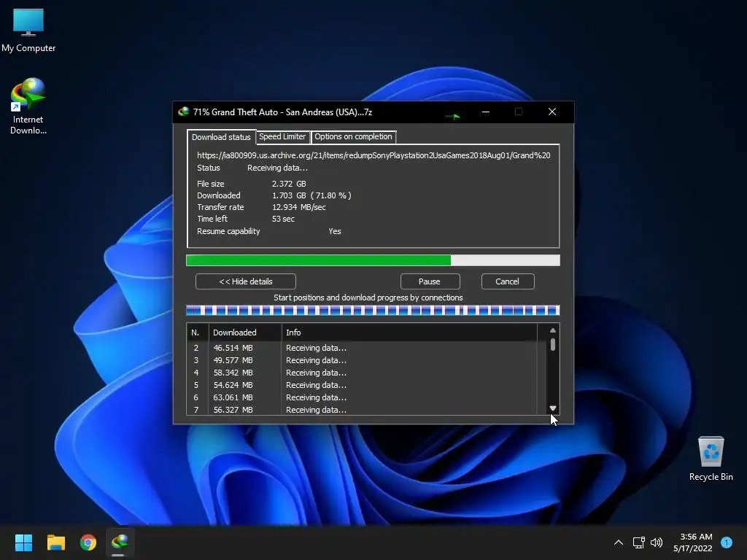The image size is (747, 560).
Task: Click the archive.org download URL text
Action: 373,155
